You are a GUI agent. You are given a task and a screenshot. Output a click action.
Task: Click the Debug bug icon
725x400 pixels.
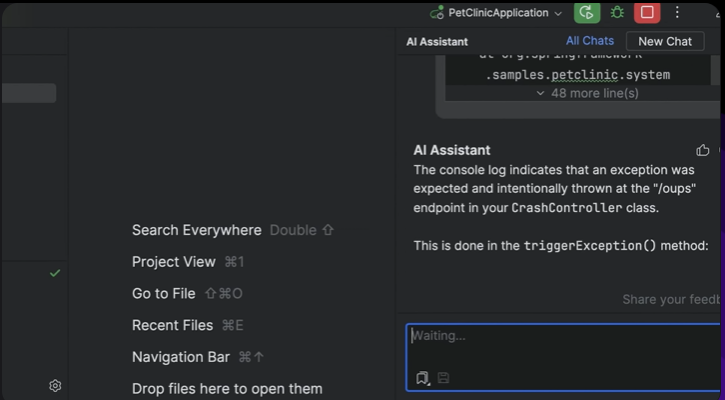(x=617, y=12)
